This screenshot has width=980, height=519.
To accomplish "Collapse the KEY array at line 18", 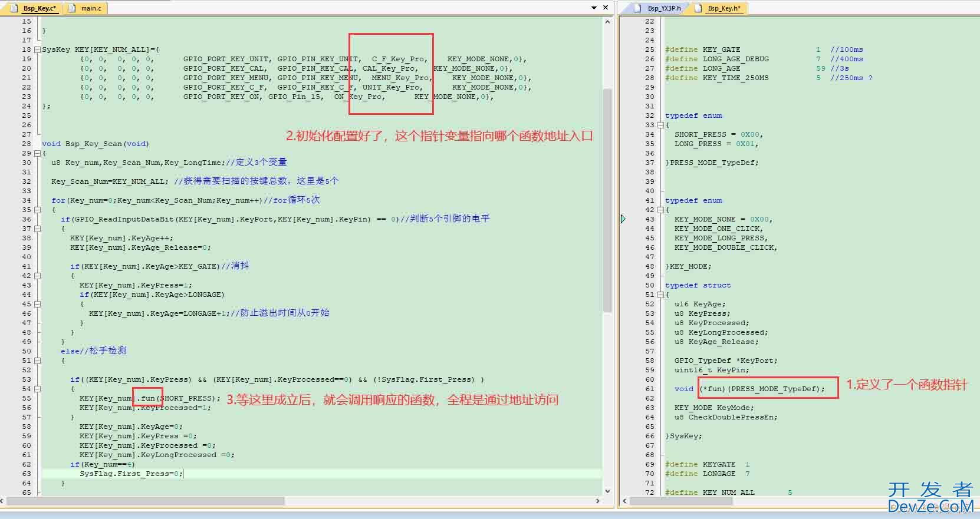I will (x=37, y=49).
